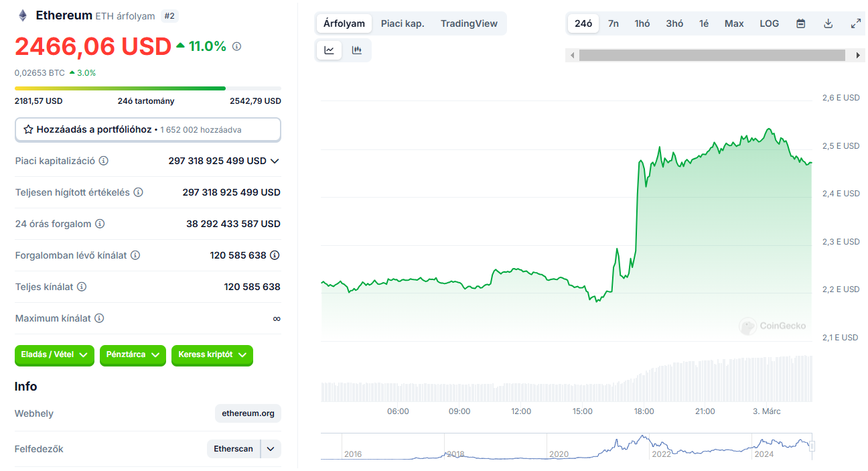Click the 0,02653 BTC price value
This screenshot has width=868, height=471.
pyautogui.click(x=40, y=72)
